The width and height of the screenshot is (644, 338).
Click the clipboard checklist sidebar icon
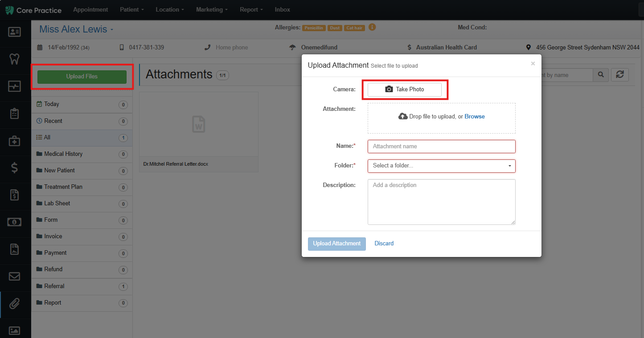tap(14, 114)
